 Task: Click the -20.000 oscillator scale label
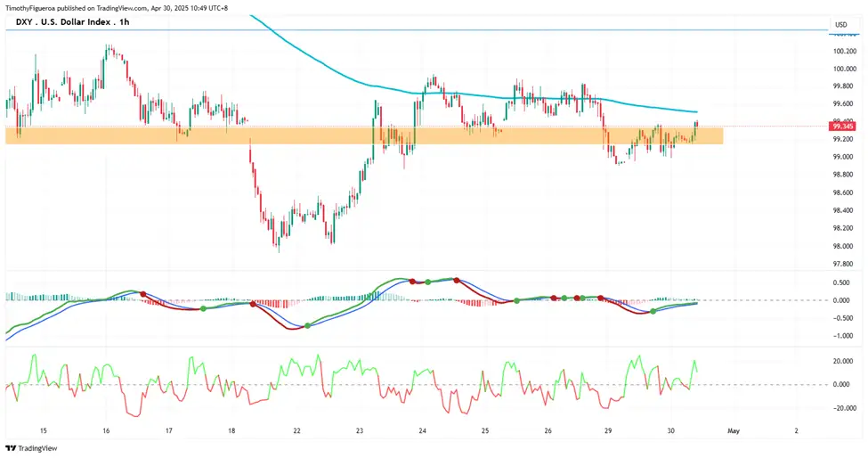tap(846, 408)
